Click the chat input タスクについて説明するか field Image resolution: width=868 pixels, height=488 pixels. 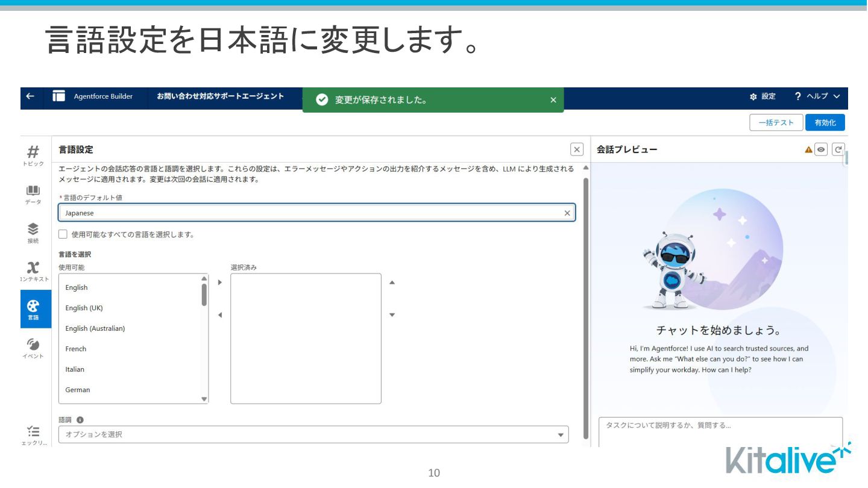720,431
